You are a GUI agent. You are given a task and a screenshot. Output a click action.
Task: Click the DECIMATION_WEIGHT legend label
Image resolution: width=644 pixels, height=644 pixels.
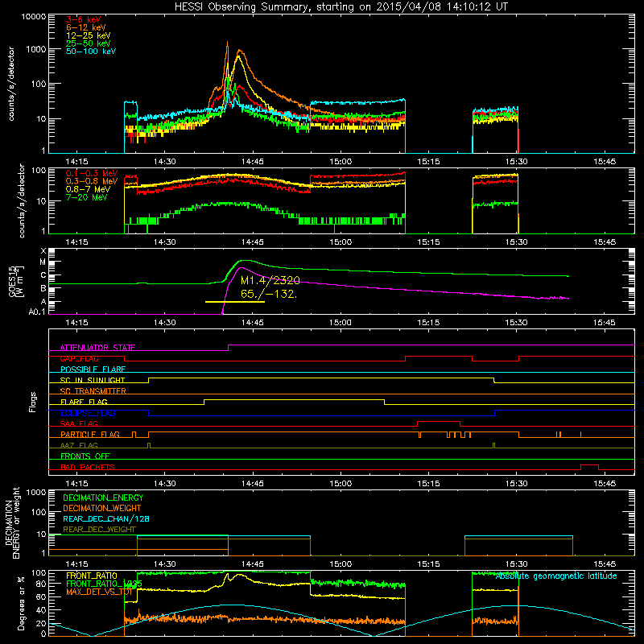coord(102,508)
